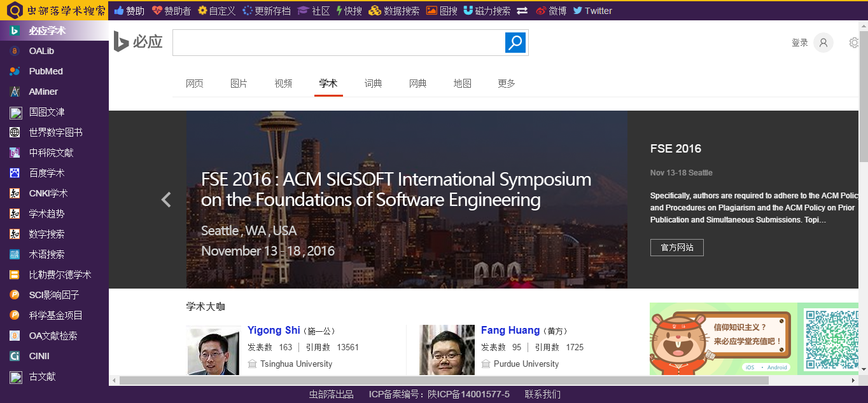
Task: Open the Twitter link
Action: pos(592,11)
